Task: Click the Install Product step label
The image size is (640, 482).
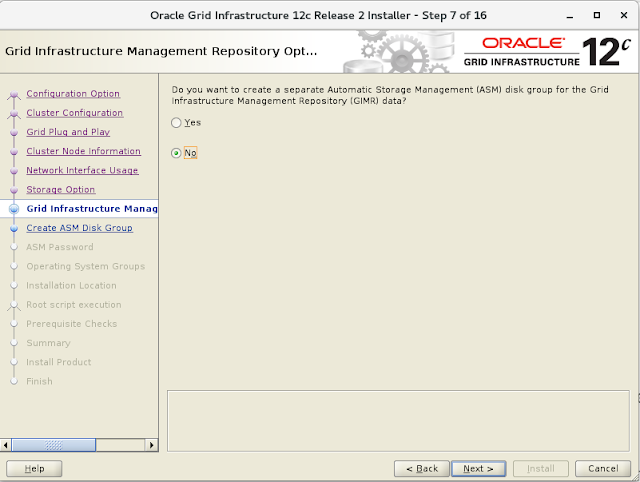Action: (x=59, y=362)
